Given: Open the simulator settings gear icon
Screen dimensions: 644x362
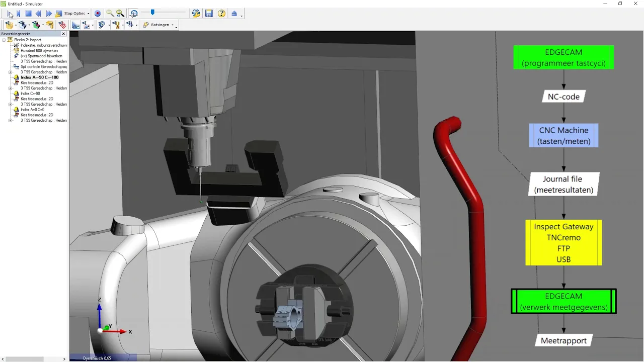Looking at the screenshot, I should point(196,14).
